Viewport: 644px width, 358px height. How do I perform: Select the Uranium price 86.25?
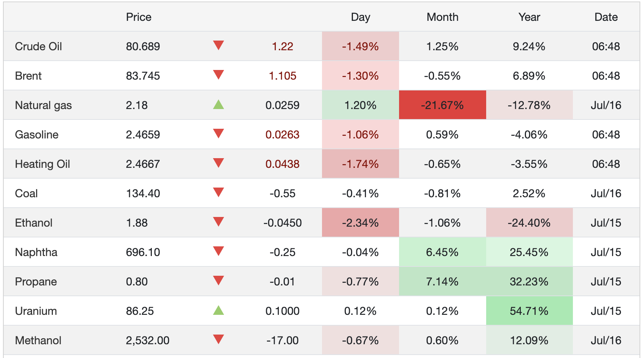140,311
